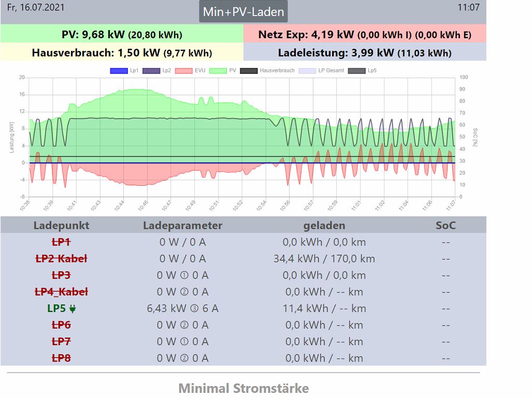
Task: Click the phase count icon in LP6 row
Action: (x=184, y=325)
